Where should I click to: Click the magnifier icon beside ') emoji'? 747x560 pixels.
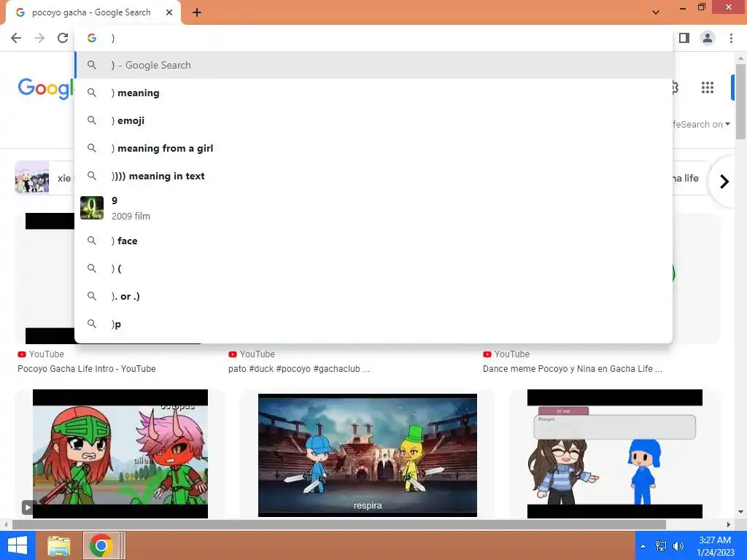[x=92, y=120]
